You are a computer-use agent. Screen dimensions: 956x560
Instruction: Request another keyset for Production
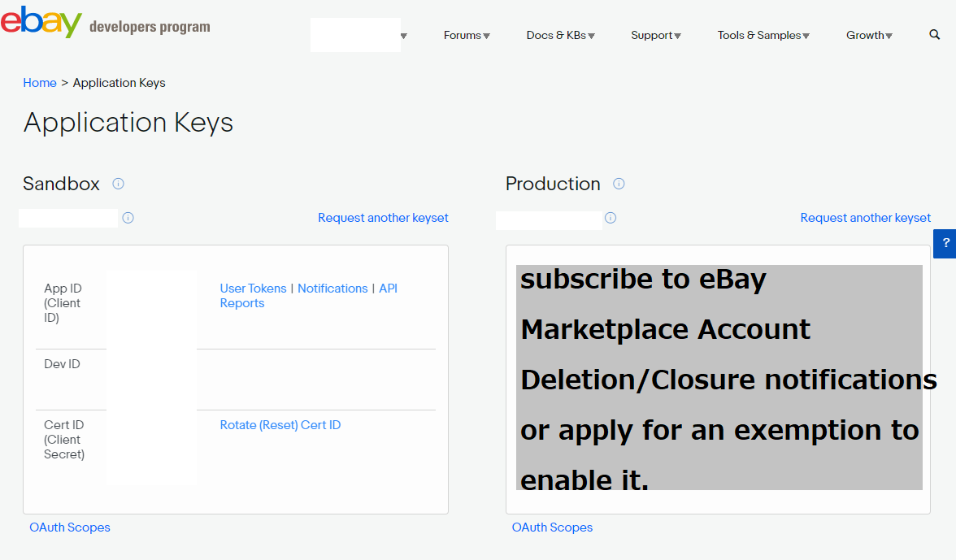(865, 218)
